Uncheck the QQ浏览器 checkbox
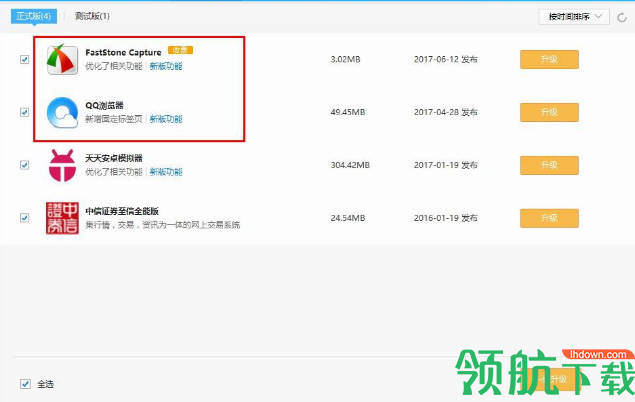 (24, 112)
